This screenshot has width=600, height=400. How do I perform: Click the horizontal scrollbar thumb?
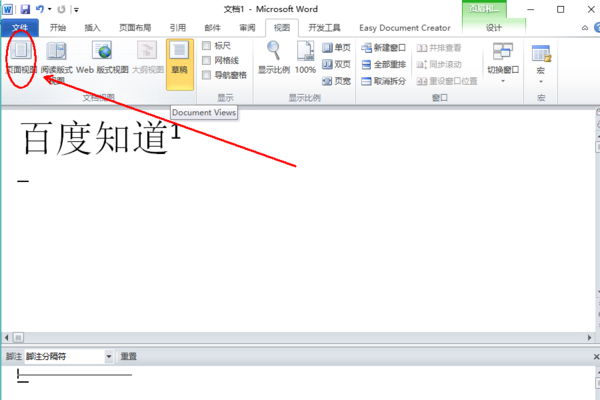tap(18, 337)
